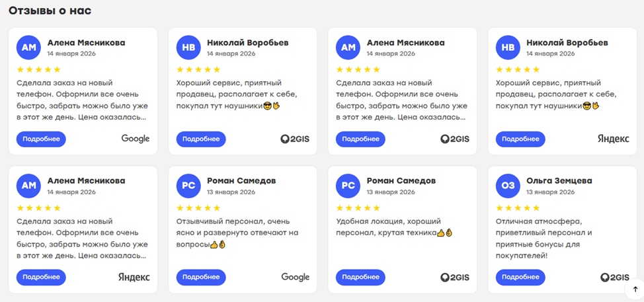The width and height of the screenshot is (644, 302).
Task: Click the scroll-to-top arrow button
Action: [x=635, y=289]
